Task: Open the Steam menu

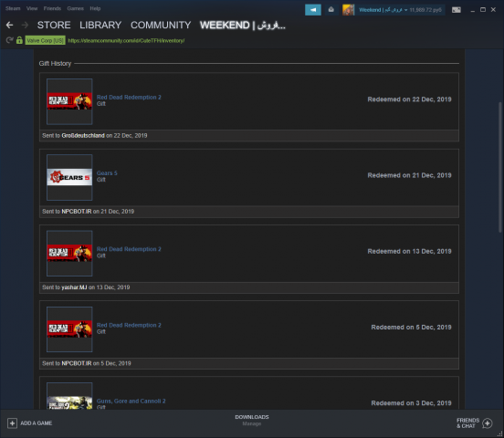Action: [x=13, y=8]
